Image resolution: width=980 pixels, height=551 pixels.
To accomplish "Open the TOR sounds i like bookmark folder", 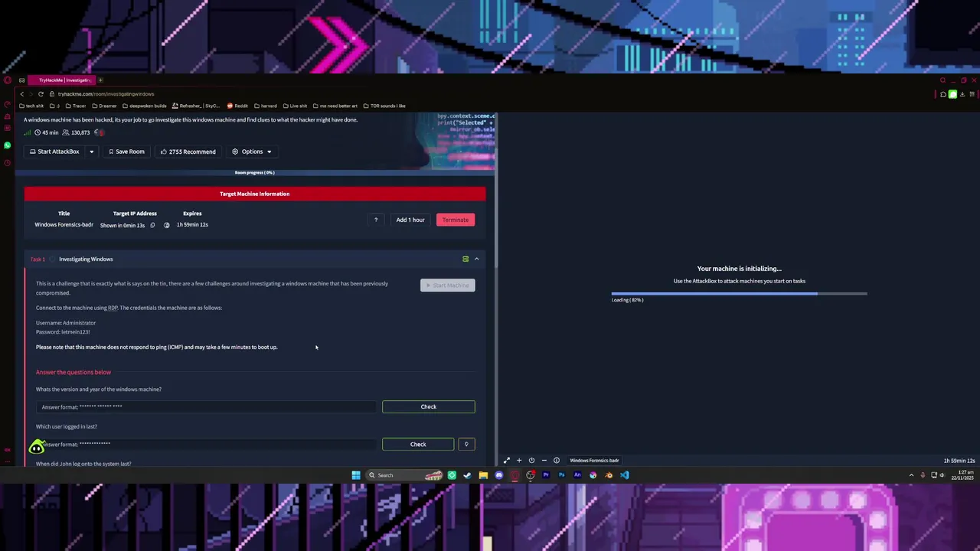I will (x=384, y=106).
